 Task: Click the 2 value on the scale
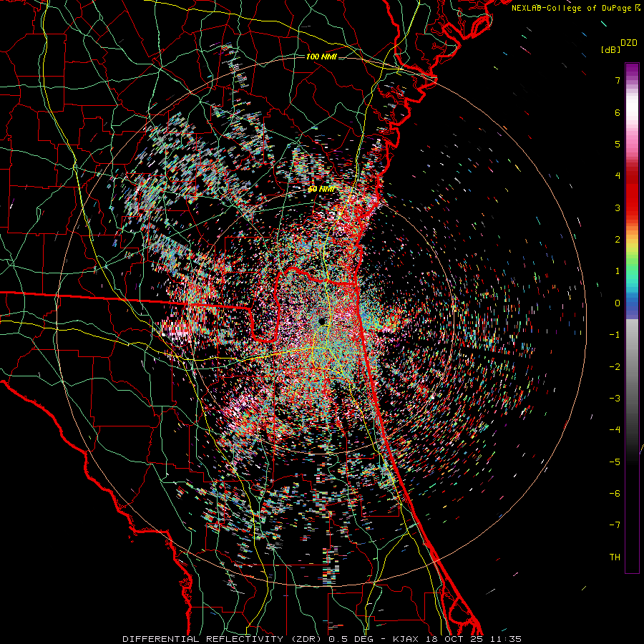pos(618,240)
